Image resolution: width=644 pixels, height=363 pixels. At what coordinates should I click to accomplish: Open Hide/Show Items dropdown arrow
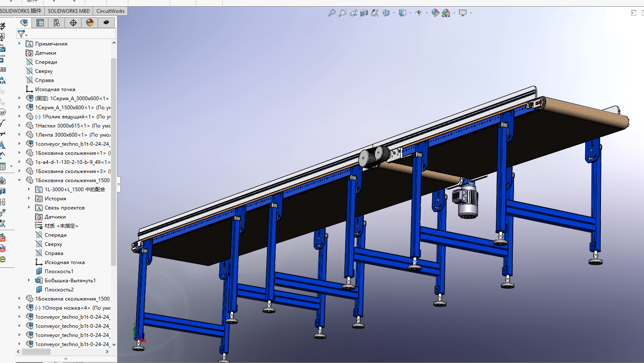pos(427,13)
